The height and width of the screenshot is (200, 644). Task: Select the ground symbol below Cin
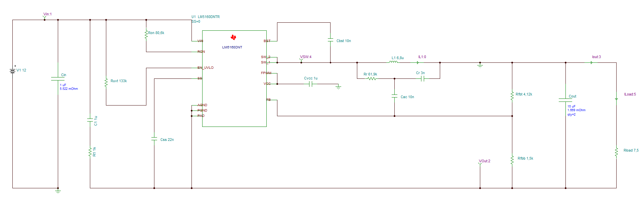tap(58, 191)
